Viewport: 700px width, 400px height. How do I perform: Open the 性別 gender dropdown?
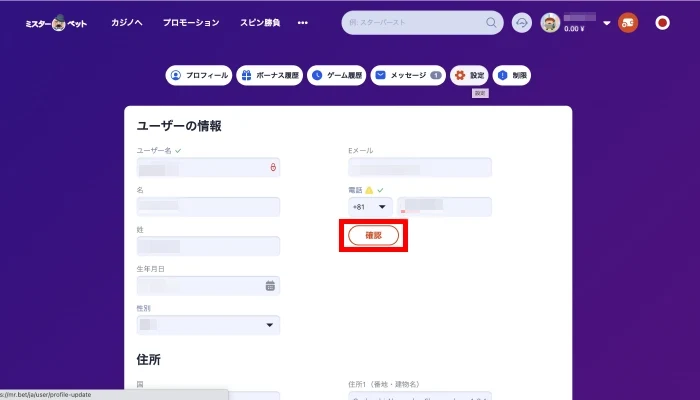tap(208, 325)
